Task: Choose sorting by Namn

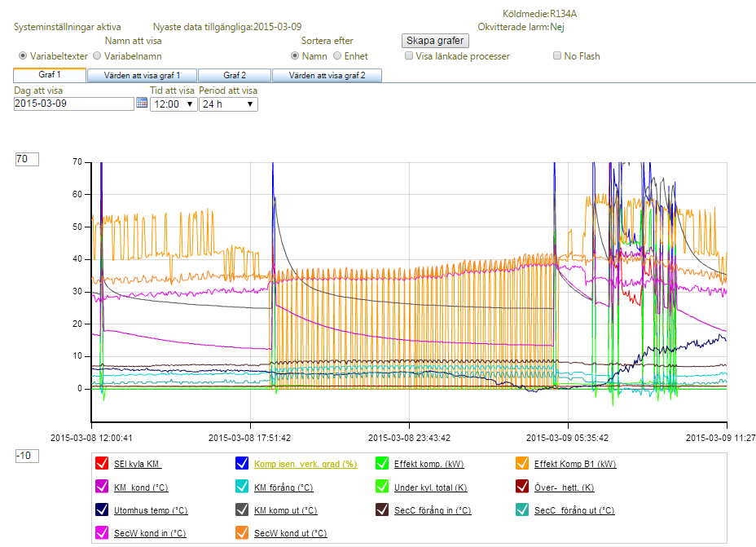Action: 295,56
